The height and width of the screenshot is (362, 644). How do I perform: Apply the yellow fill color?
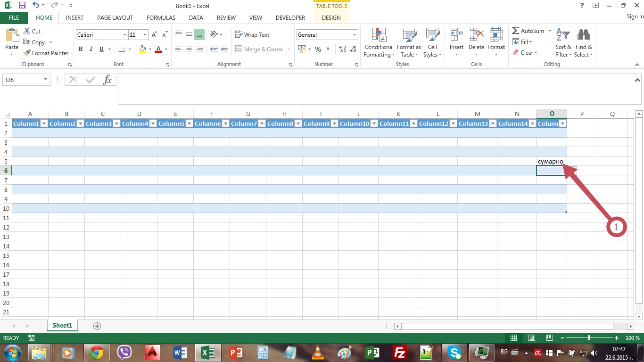pyautogui.click(x=143, y=49)
